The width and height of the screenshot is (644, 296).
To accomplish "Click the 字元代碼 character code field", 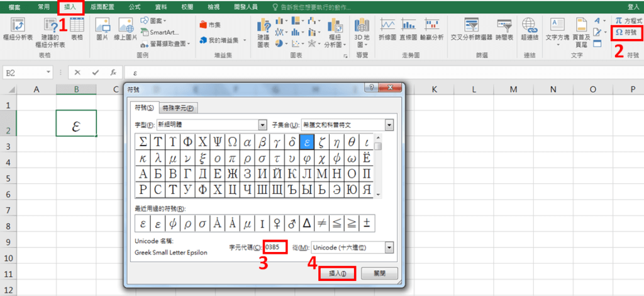I will click(275, 248).
